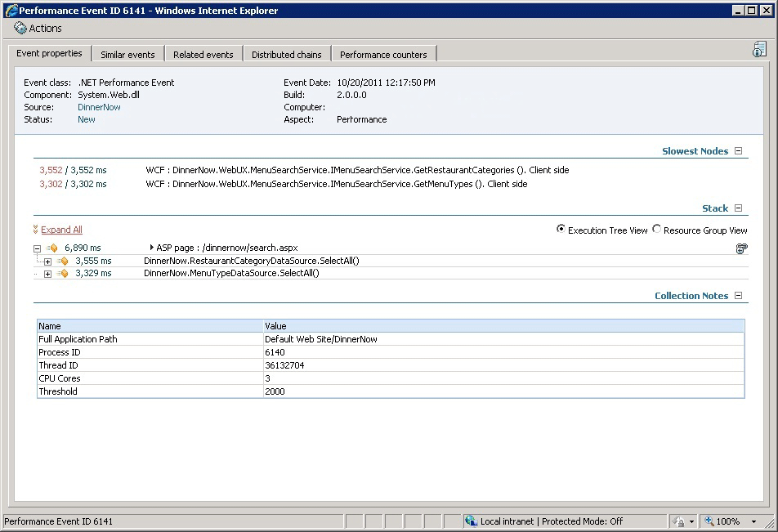This screenshot has height=532, width=778.
Task: Select Execution Tree View radio button
Action: pos(561,229)
